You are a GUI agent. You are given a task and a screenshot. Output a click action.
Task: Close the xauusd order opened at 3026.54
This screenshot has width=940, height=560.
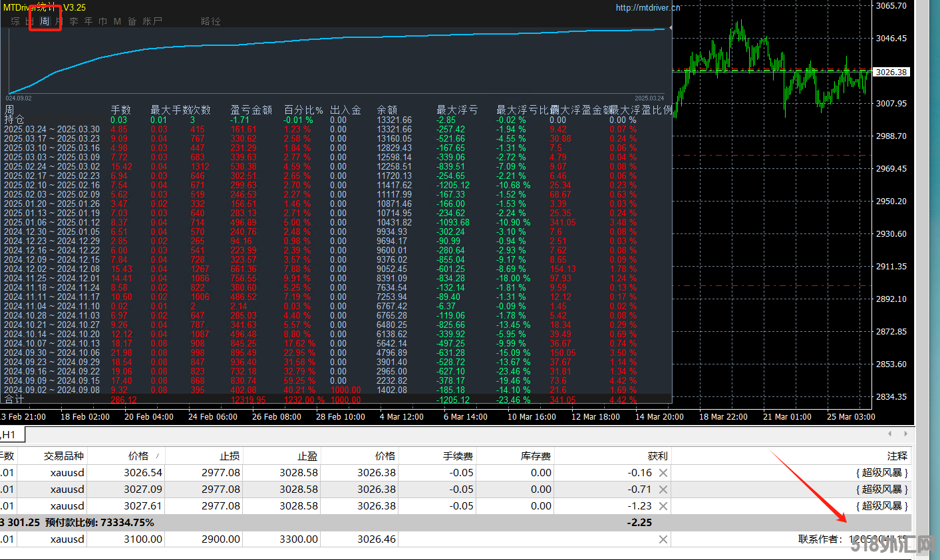(x=663, y=473)
